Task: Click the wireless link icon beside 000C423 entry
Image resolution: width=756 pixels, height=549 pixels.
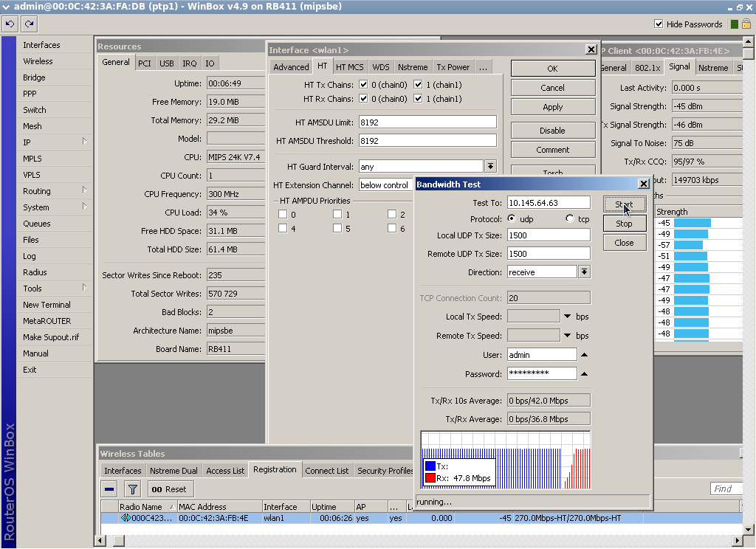Action: tap(126, 518)
